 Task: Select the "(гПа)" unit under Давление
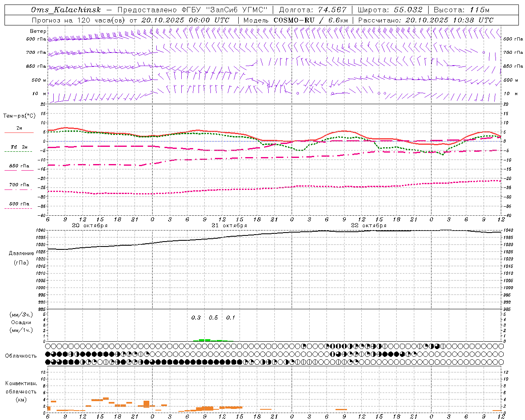(x=21, y=262)
